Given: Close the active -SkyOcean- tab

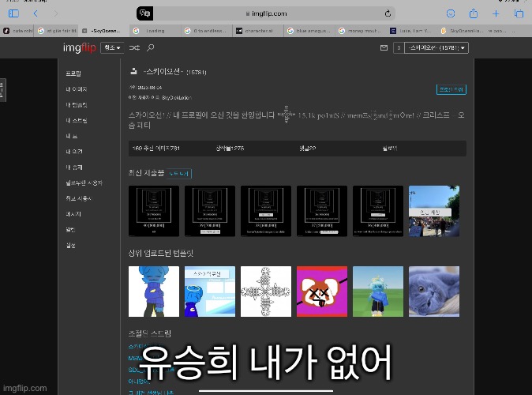Looking at the screenshot, I should (x=84, y=31).
